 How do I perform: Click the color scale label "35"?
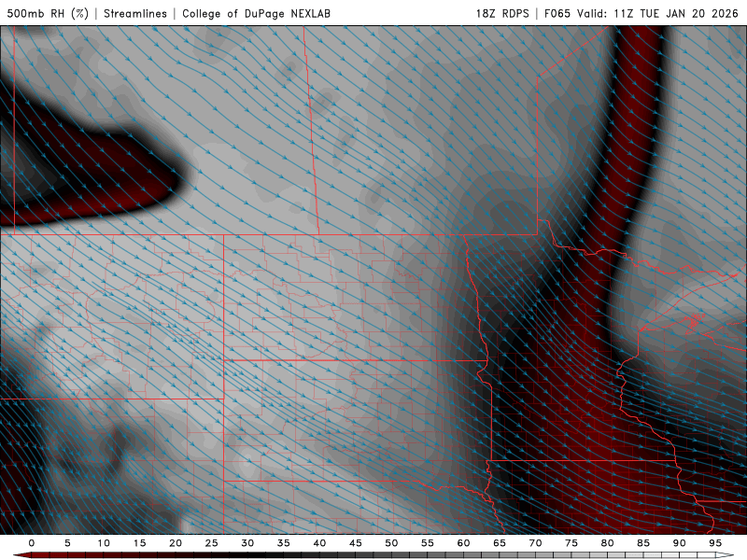point(284,543)
